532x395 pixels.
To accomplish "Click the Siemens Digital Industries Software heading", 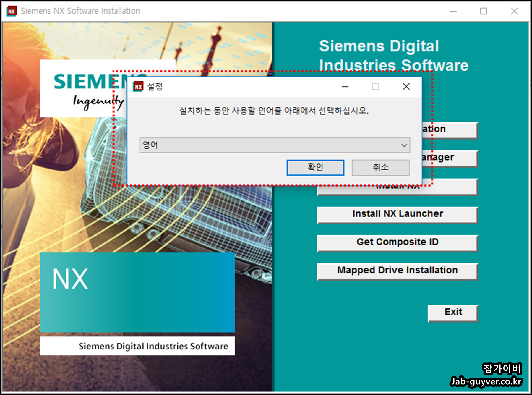I will pyautogui.click(x=394, y=56).
